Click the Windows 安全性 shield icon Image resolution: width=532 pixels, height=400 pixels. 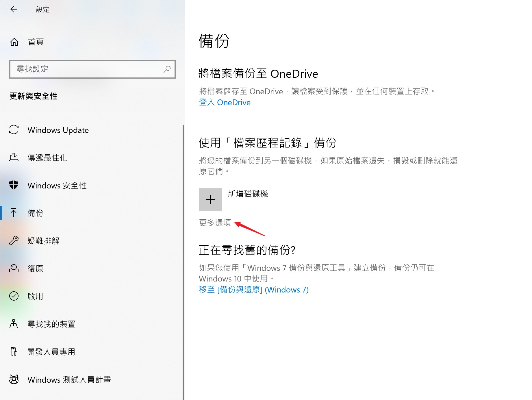coord(14,185)
